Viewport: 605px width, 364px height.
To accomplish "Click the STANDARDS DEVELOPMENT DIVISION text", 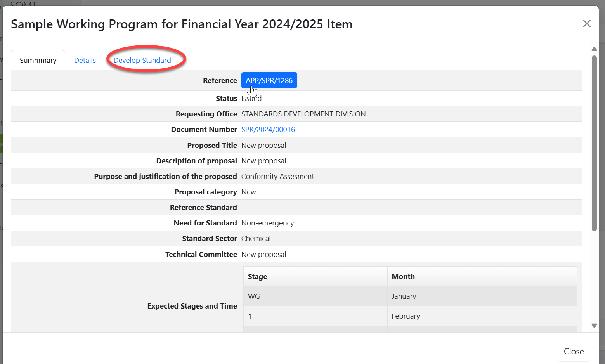I will (x=303, y=114).
